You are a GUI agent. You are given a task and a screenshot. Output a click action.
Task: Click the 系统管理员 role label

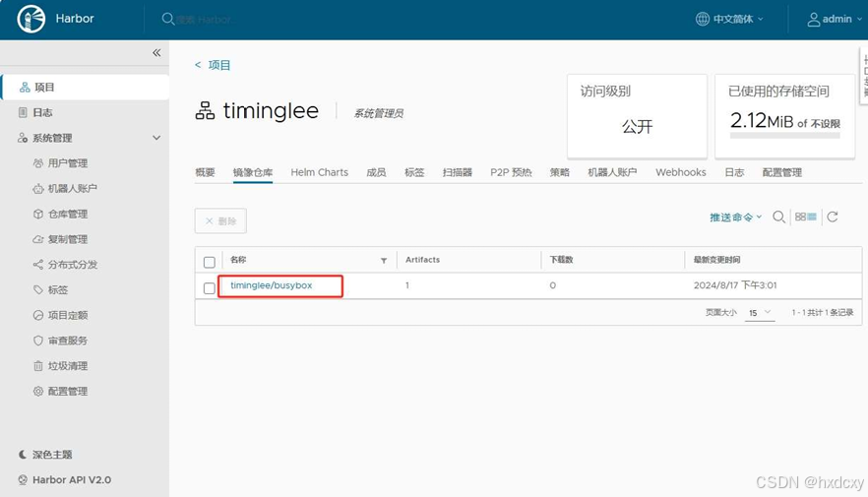(x=379, y=113)
